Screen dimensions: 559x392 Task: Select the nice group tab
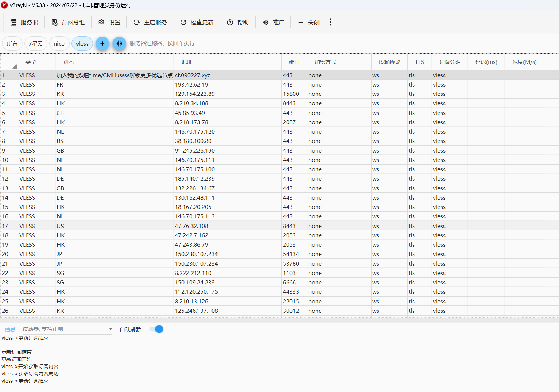pos(59,43)
